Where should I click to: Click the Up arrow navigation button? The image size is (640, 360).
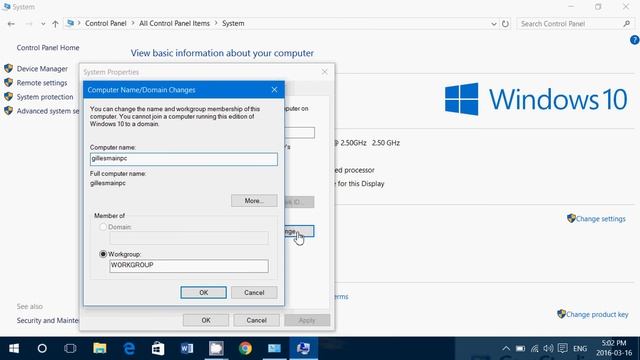[x=55, y=24]
